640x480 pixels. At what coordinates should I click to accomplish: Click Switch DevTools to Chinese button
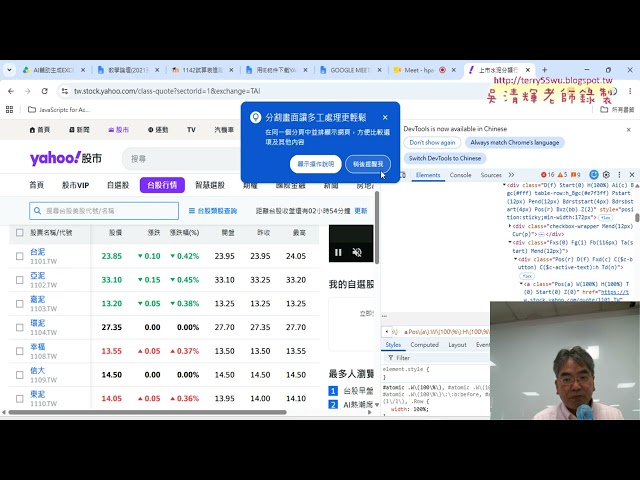(445, 158)
